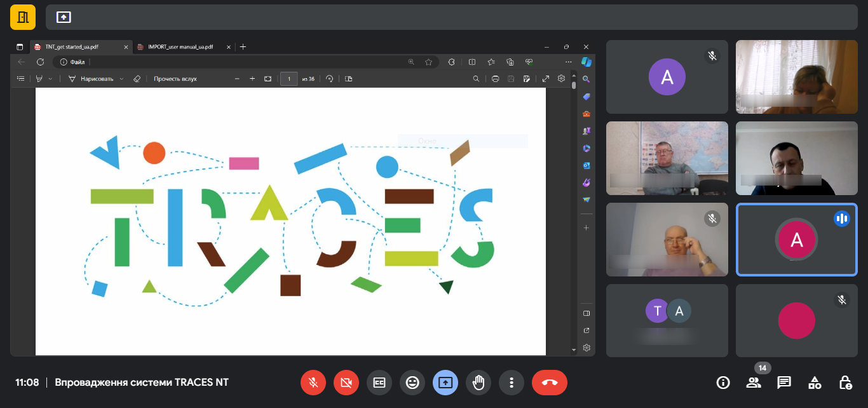Select the video tile of the man by the map

(667, 158)
